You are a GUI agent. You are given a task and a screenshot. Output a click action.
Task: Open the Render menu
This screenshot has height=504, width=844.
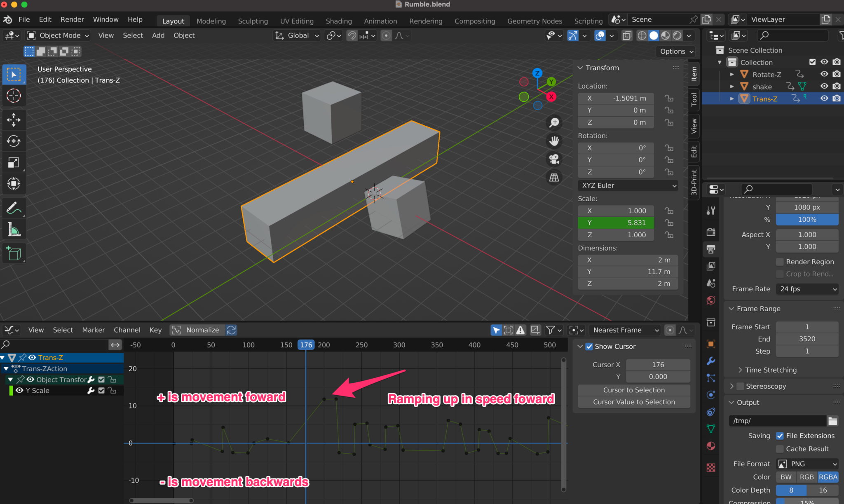(72, 19)
